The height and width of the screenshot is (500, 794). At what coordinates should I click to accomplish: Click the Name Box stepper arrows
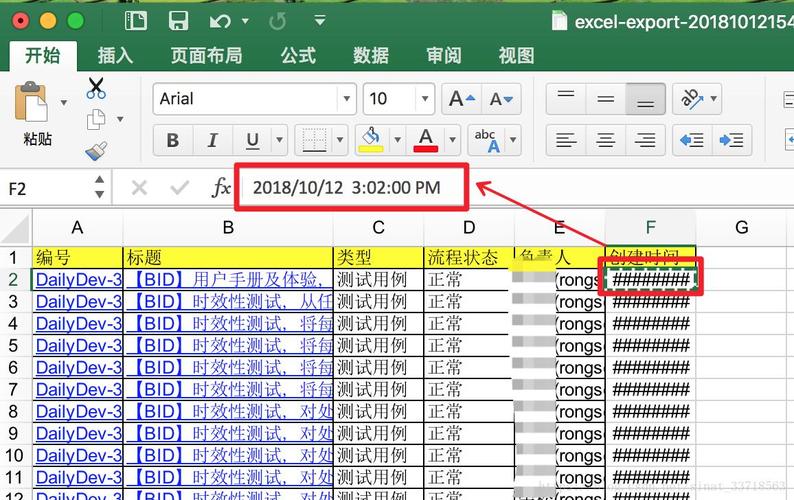click(x=99, y=187)
